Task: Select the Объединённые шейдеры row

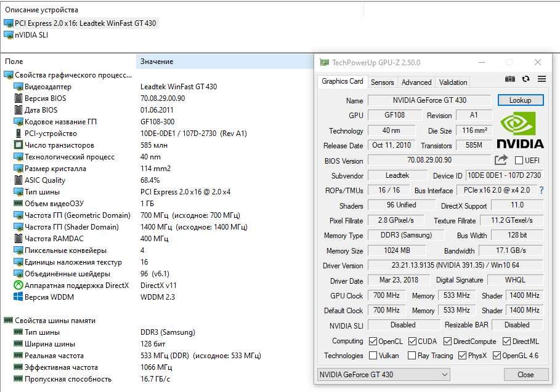Action: (x=157, y=274)
